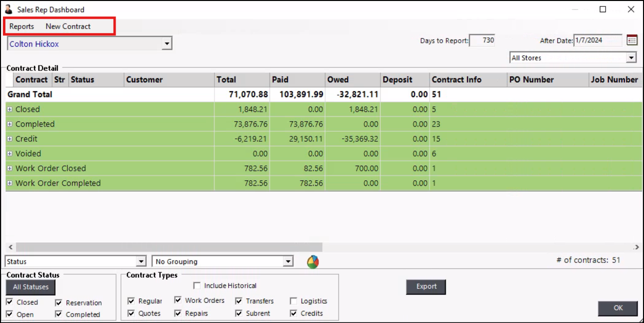Click the horizontal scrollbar right arrow
This screenshot has height=323, width=644.
pos(636,247)
